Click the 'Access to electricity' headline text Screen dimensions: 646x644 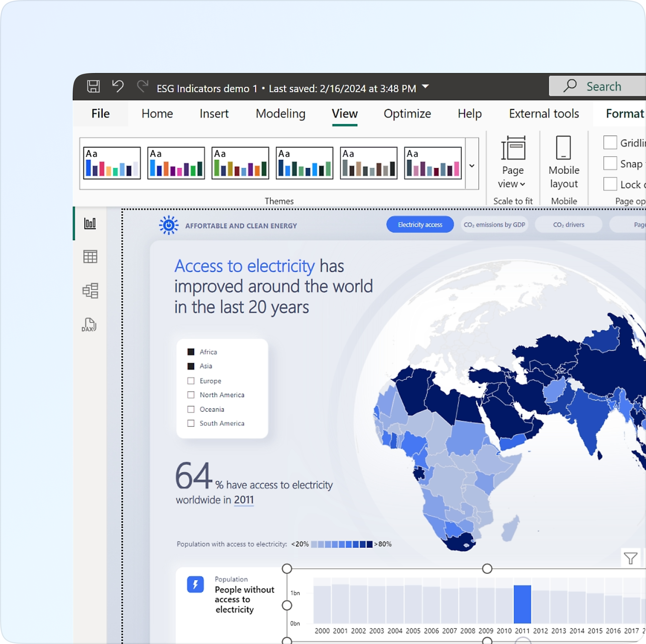pos(244,266)
